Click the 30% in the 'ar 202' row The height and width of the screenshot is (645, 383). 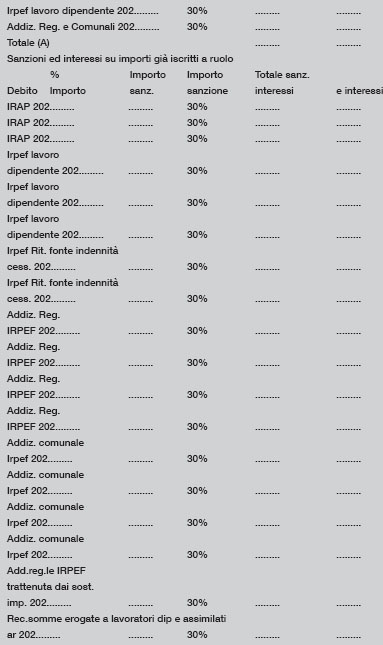[x=197, y=635]
